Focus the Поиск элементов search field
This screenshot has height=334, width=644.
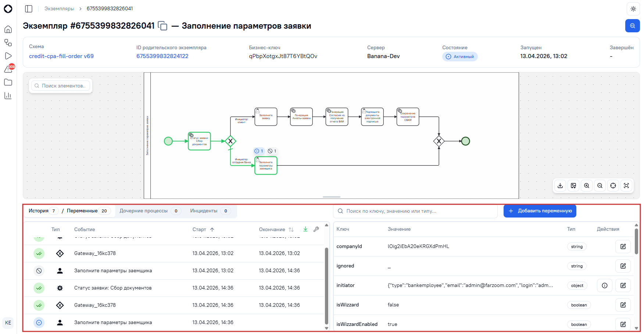pyautogui.click(x=61, y=86)
